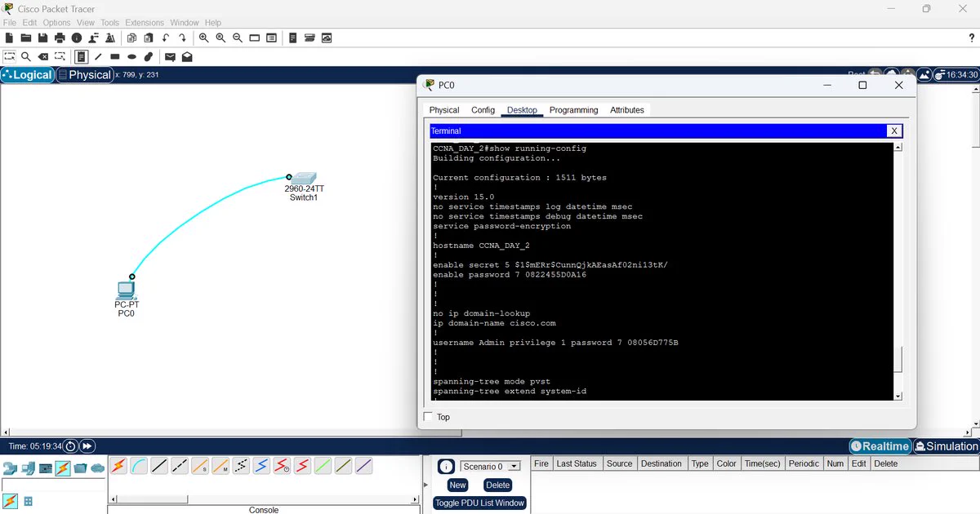Pick the light-blue console cable
The height and width of the screenshot is (514, 980).
click(x=139, y=466)
